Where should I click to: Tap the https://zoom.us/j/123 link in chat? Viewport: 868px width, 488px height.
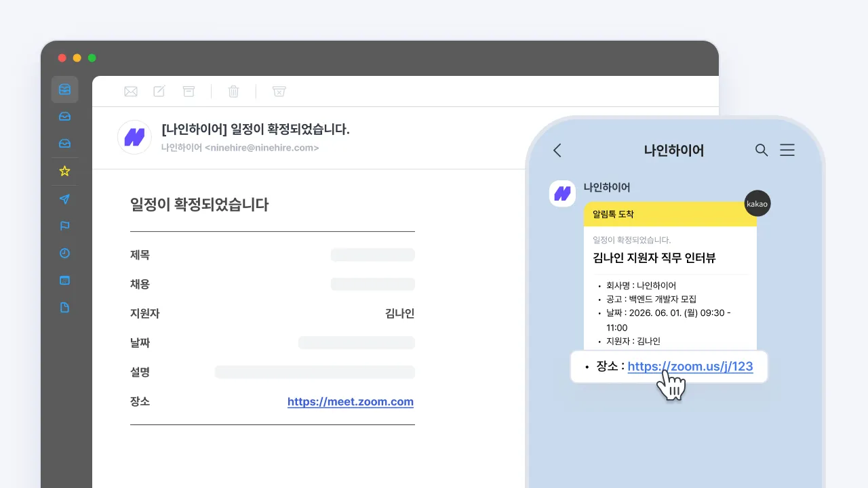pos(690,367)
